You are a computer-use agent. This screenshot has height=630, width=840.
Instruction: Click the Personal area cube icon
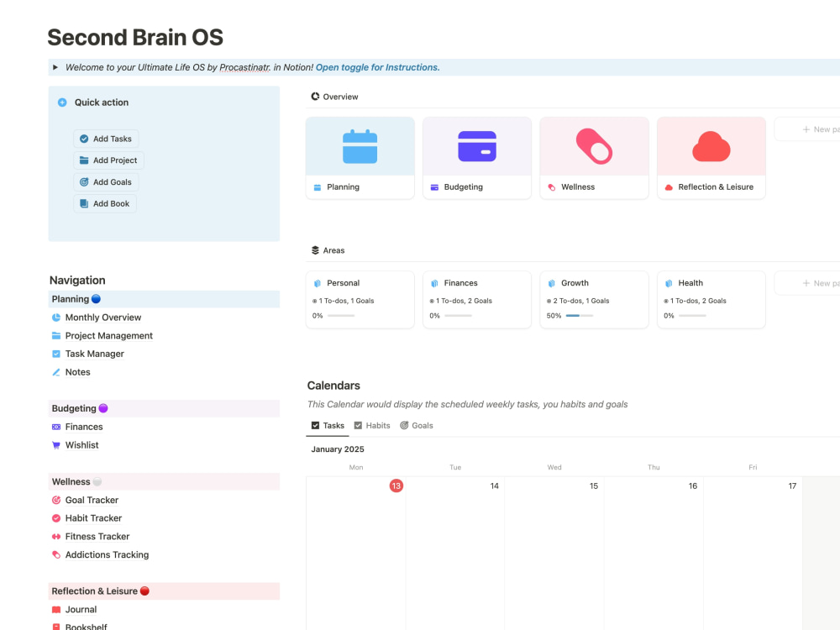318,283
